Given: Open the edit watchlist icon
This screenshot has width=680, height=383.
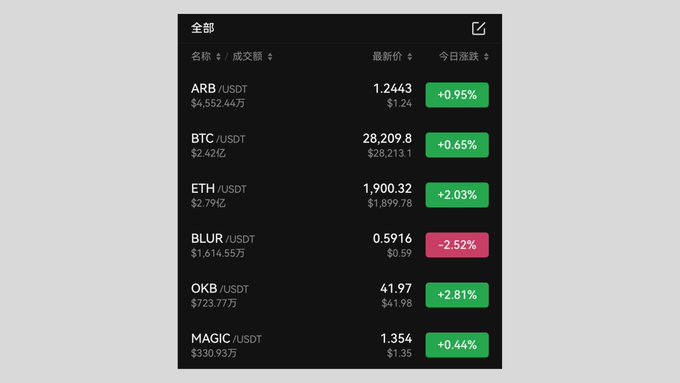Looking at the screenshot, I should coord(478,28).
